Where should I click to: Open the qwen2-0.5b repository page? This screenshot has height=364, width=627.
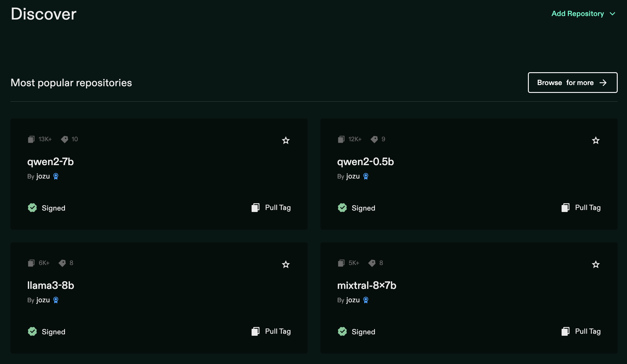pos(365,162)
